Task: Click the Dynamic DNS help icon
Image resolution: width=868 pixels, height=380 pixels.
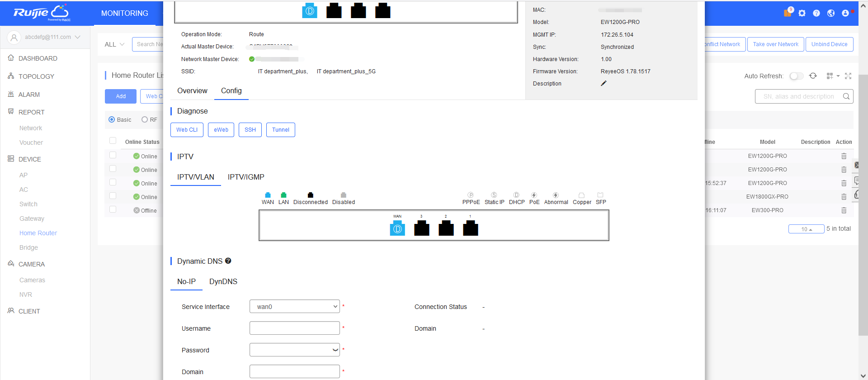Action: [228, 261]
